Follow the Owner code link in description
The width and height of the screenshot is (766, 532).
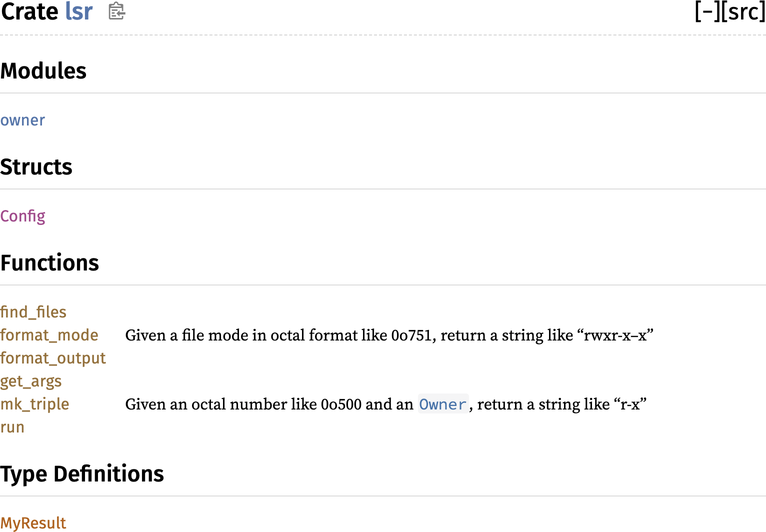point(443,404)
